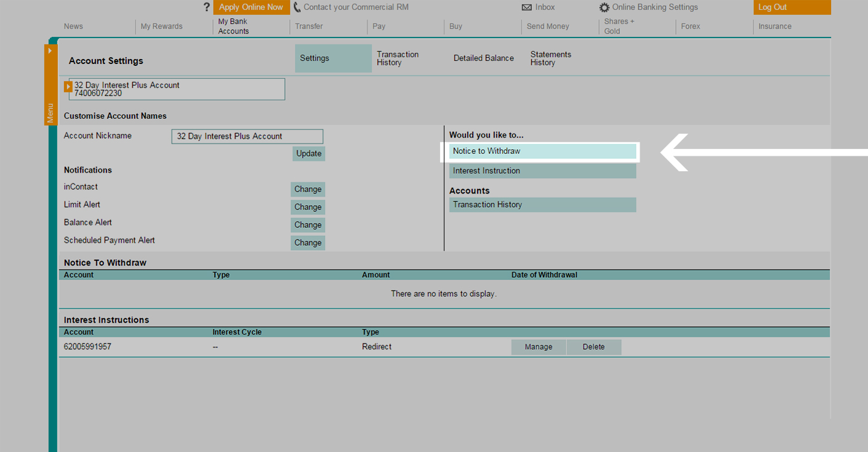Image resolution: width=868 pixels, height=452 pixels.
Task: Click the Interest Instruction option
Action: (542, 171)
